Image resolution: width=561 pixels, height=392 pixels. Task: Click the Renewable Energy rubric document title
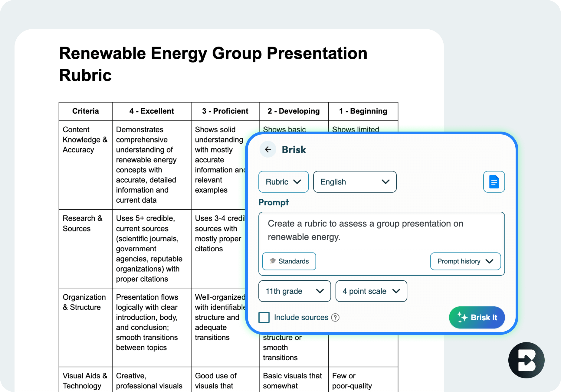[213, 64]
